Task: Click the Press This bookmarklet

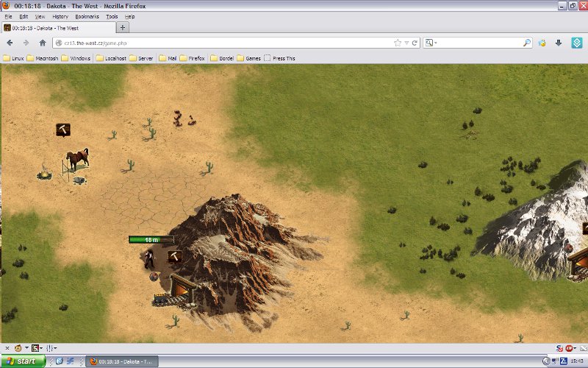Action: (280, 58)
